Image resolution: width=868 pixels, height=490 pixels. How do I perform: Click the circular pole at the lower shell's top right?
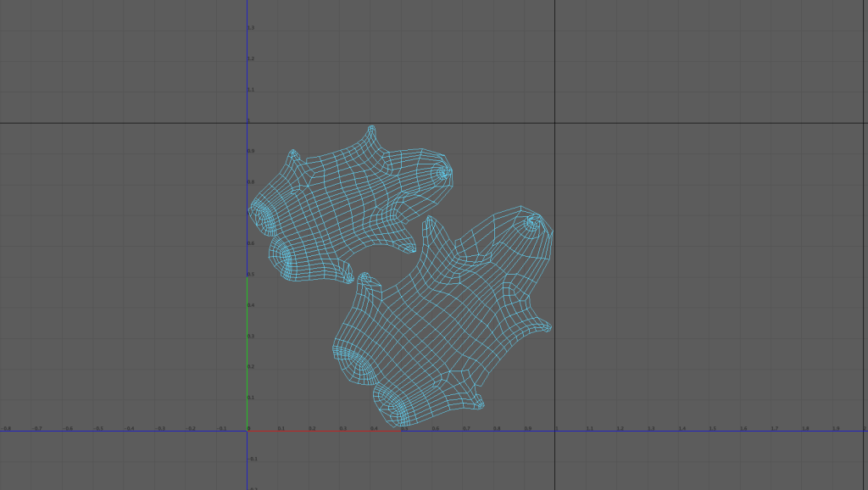[x=533, y=223]
